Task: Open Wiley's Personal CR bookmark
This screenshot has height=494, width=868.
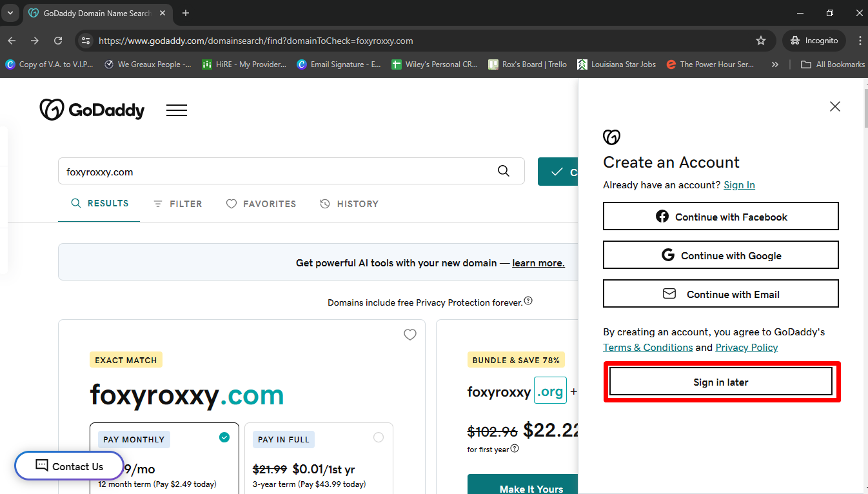Action: pyautogui.click(x=435, y=64)
